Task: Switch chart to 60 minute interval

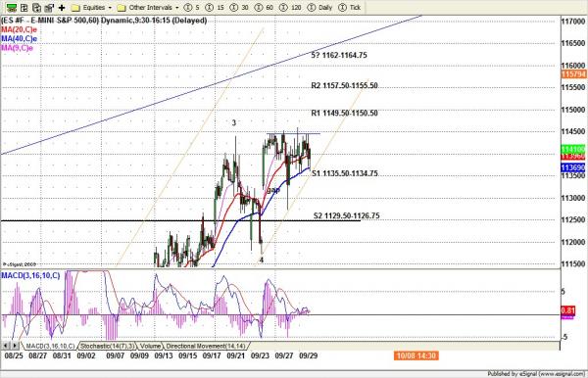Action: (265, 8)
